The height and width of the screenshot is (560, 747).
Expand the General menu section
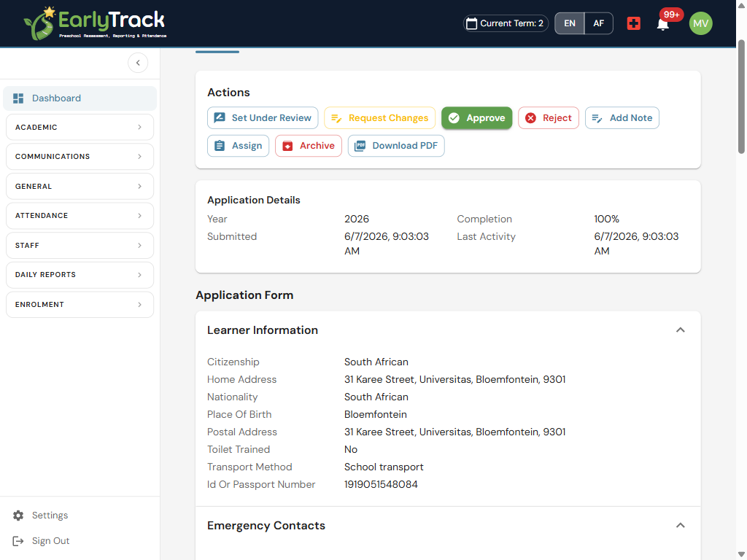pyautogui.click(x=80, y=186)
